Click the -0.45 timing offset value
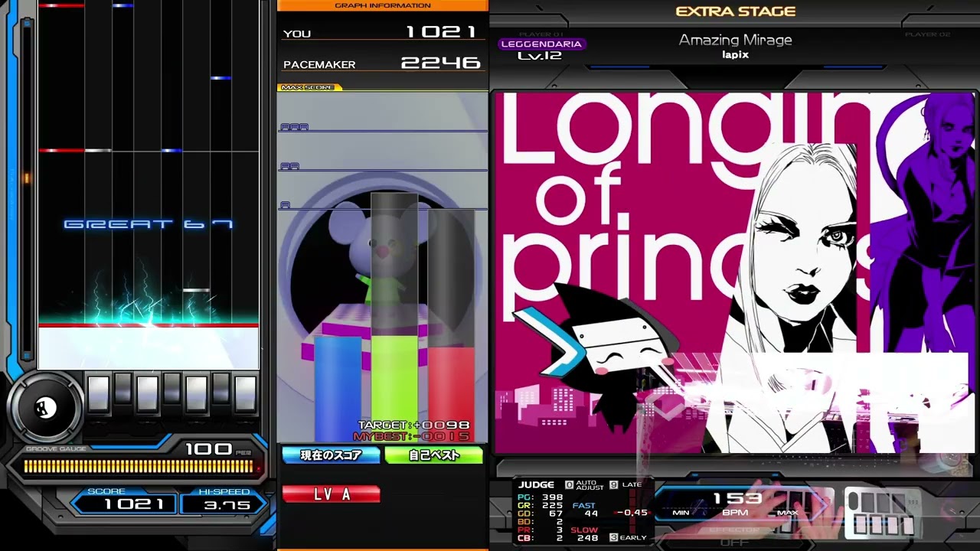The width and height of the screenshot is (980, 551). pyautogui.click(x=632, y=513)
